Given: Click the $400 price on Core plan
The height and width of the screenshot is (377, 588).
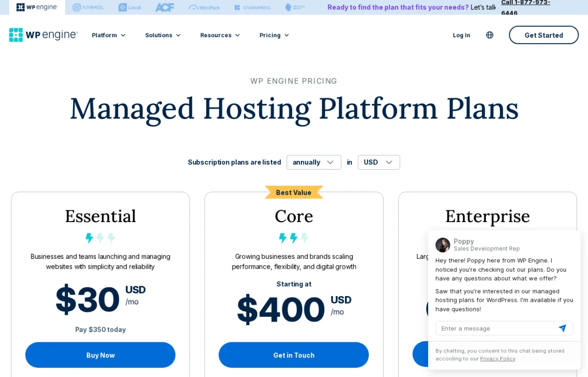Looking at the screenshot, I should point(281,310).
